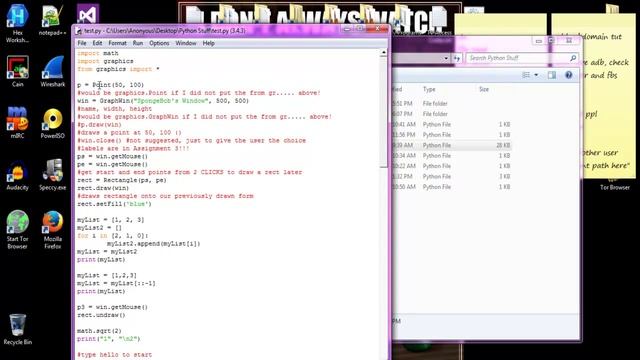Toggle the Explorer preview pane icon

point(552,75)
